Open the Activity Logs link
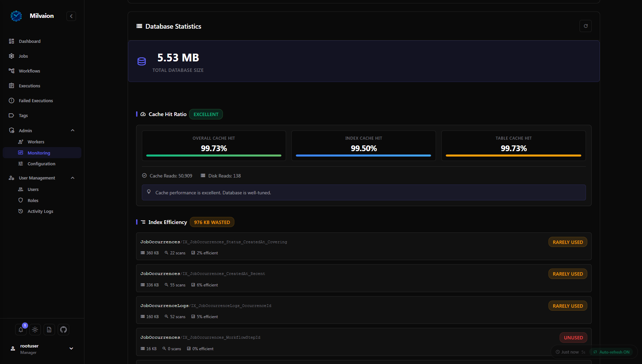 (x=40, y=211)
